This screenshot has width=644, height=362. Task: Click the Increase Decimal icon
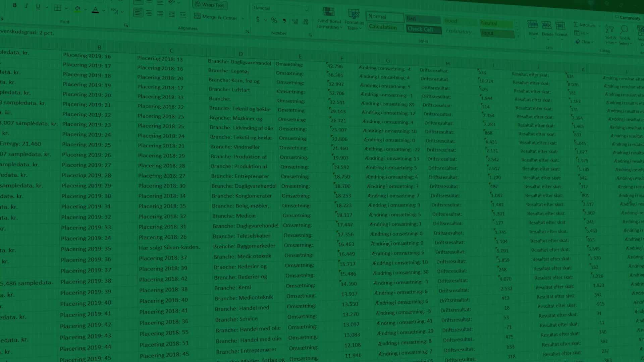click(x=295, y=21)
